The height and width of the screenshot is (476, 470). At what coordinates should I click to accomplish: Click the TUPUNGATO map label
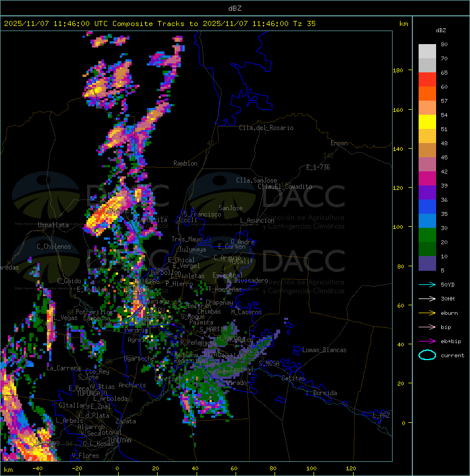[92, 393]
